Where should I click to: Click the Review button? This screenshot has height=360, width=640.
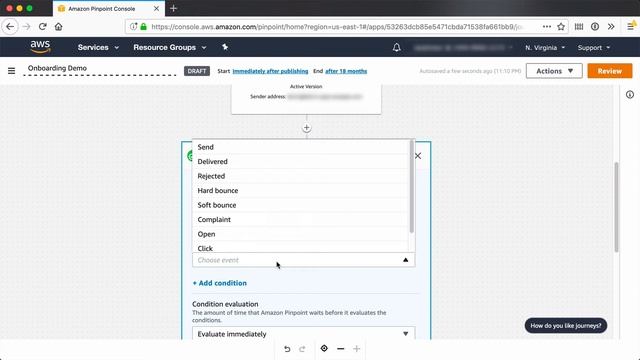(x=610, y=71)
